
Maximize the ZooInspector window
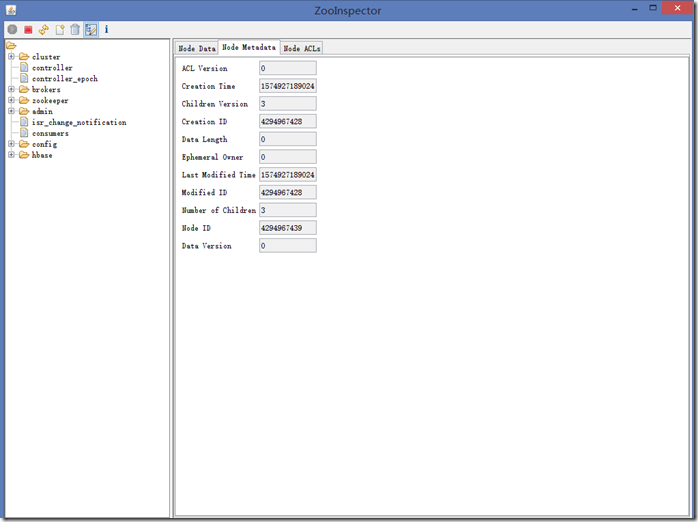pyautogui.click(x=653, y=8)
